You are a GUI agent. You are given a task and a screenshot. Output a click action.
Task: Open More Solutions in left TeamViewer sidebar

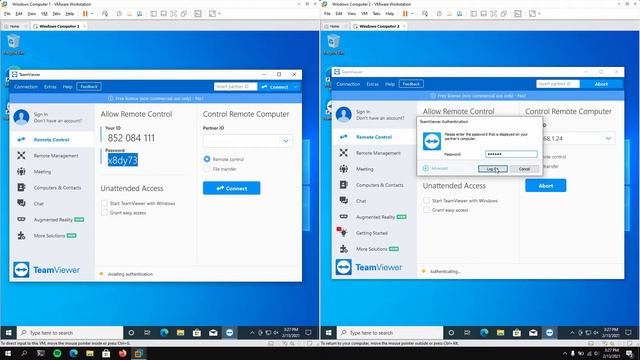coord(49,236)
